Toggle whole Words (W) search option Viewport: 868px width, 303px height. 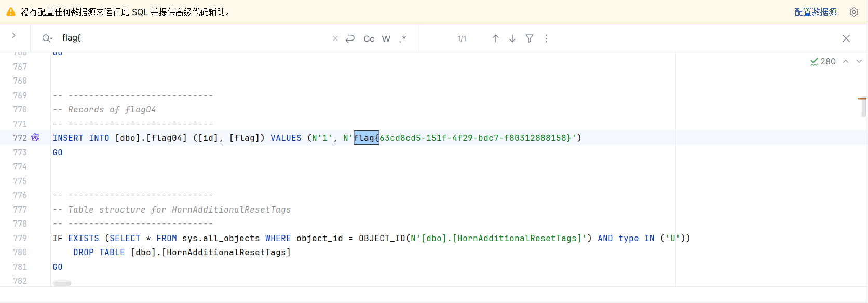coord(386,38)
